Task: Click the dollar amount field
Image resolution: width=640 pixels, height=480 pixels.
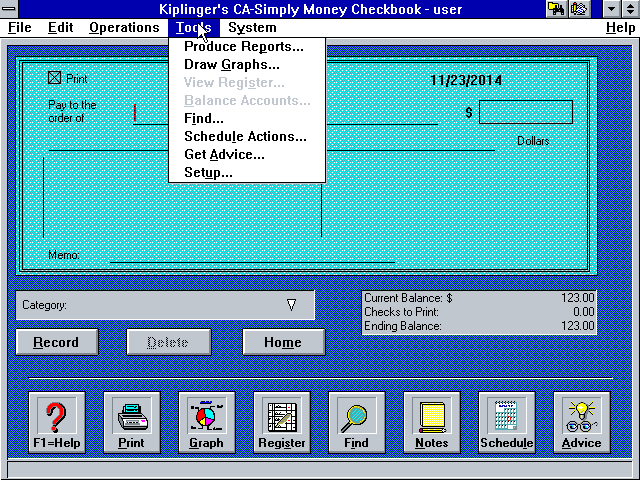Action: click(526, 112)
